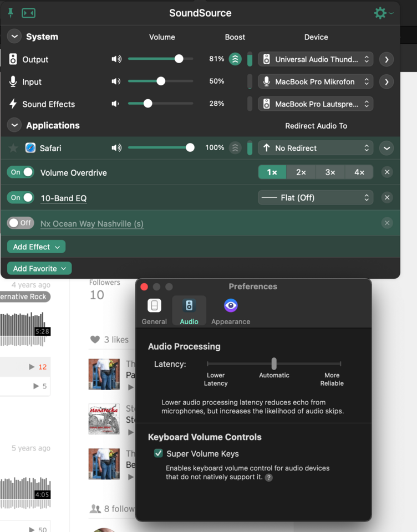Click the Output level meter
This screenshot has width=417, height=532.
pyautogui.click(x=250, y=59)
